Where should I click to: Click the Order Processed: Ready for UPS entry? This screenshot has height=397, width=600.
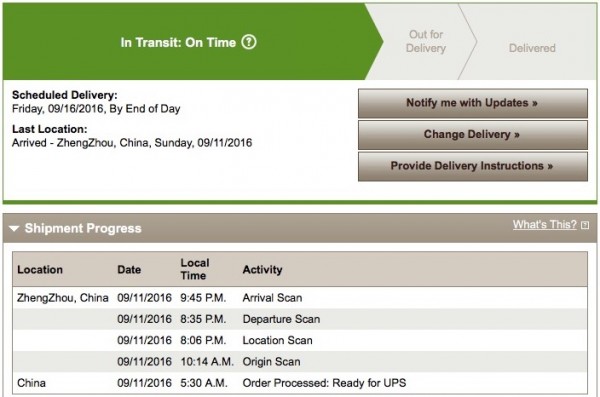point(324,383)
